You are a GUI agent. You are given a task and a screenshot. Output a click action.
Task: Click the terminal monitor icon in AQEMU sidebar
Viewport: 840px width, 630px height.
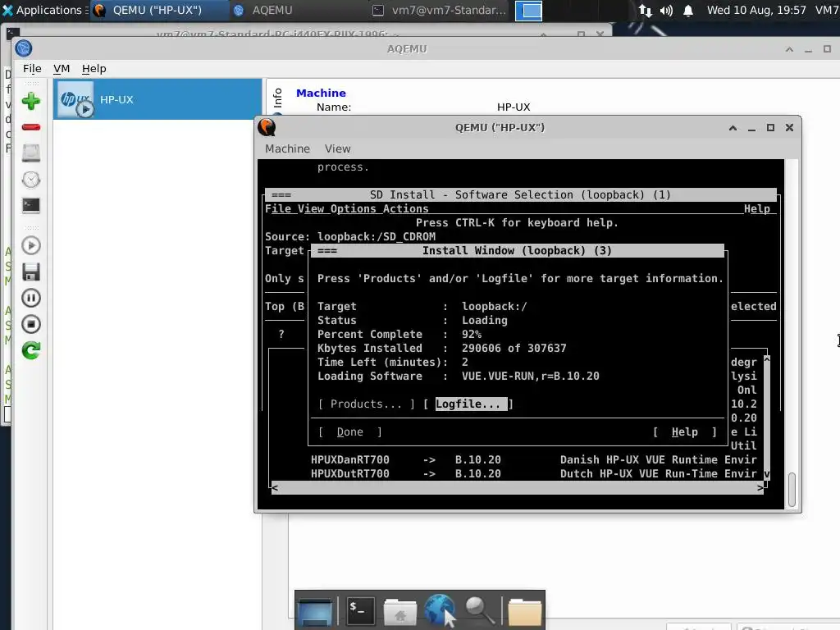(x=31, y=205)
